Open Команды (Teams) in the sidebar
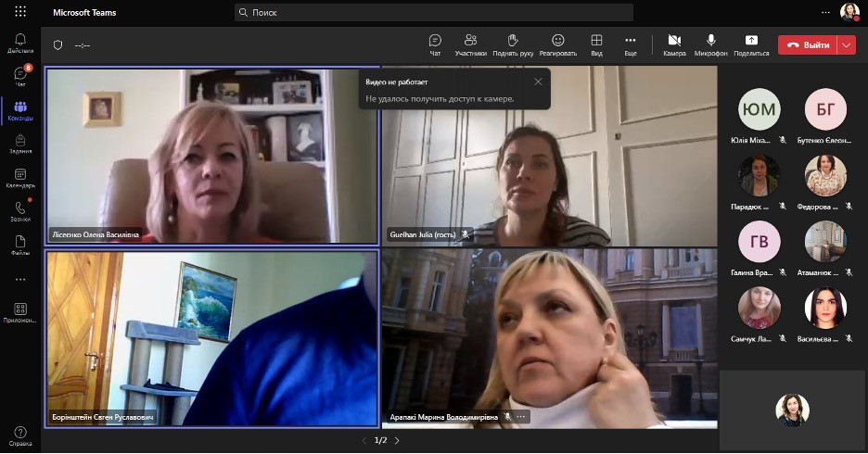Viewport: 868px width, 454px height. point(20,110)
